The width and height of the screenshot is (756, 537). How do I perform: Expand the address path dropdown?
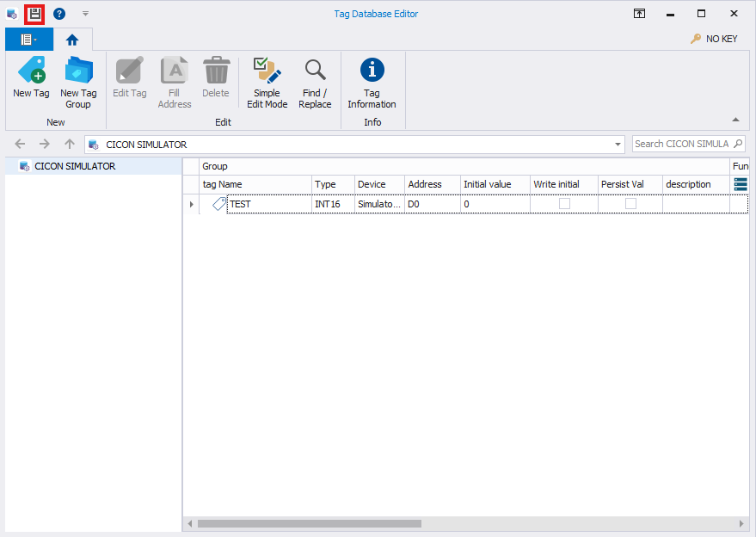pyautogui.click(x=618, y=145)
